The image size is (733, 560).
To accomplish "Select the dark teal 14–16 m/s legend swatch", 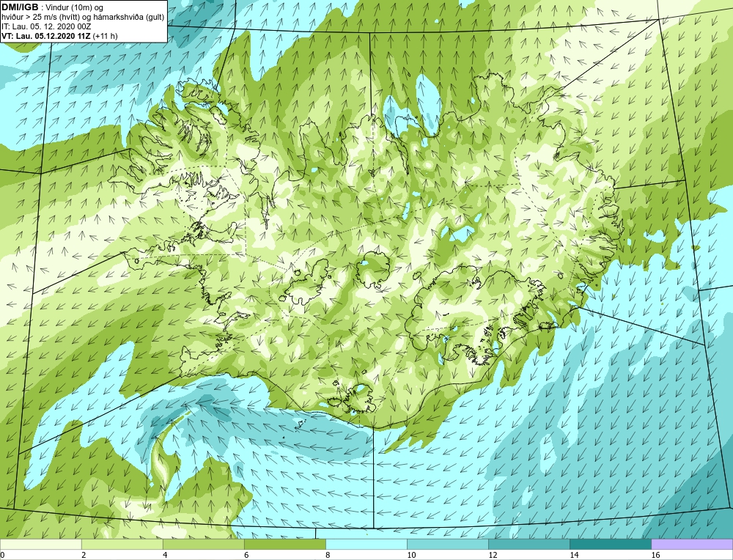I will (x=610, y=544).
